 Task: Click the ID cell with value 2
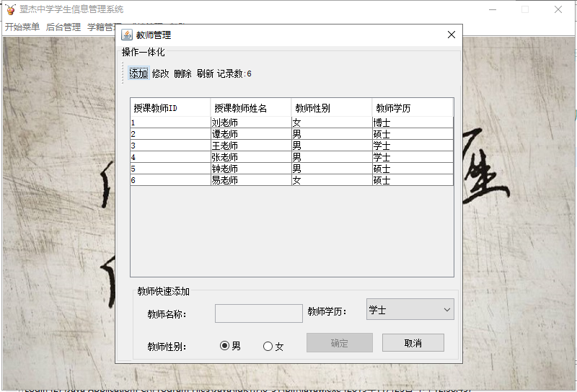coord(170,134)
